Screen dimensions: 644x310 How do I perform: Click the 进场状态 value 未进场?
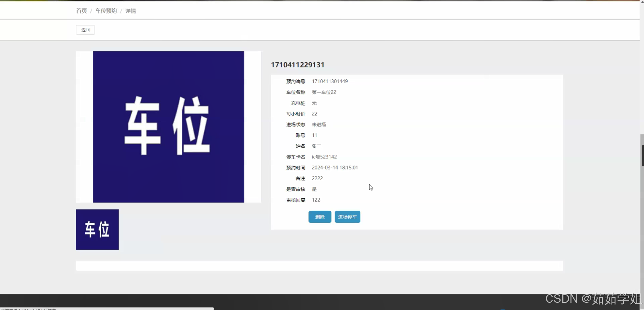pos(319,124)
